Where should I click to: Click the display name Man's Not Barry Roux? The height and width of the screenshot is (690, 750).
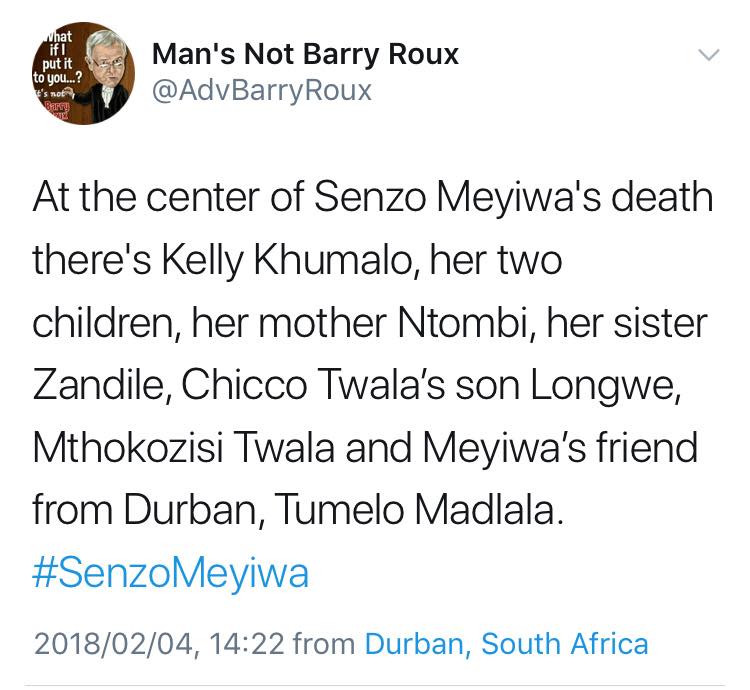click(x=305, y=54)
